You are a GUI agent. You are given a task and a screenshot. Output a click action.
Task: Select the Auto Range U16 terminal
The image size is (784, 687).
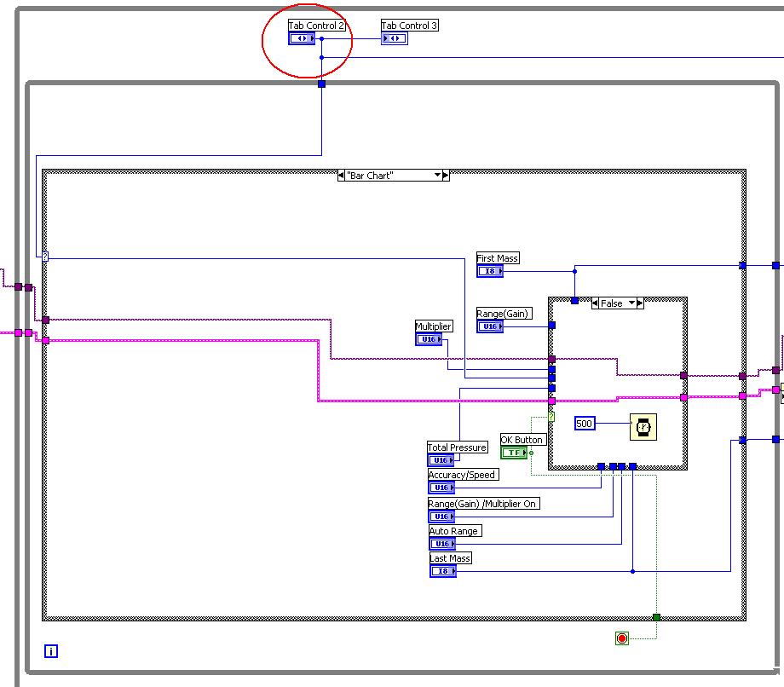tap(442, 544)
